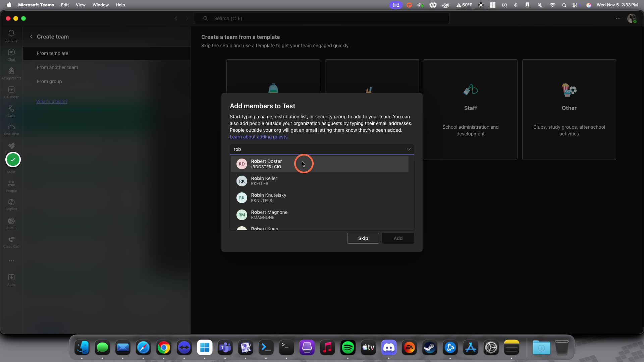Select Robin Keller from suggestions
The height and width of the screenshot is (362, 644).
[x=320, y=181]
